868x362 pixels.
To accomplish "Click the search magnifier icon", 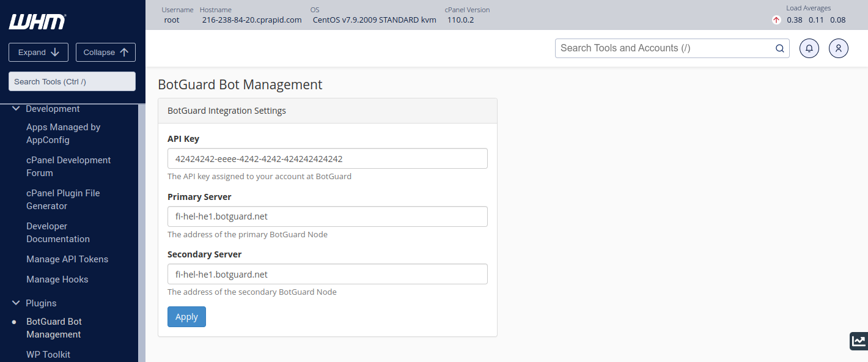I will [779, 48].
